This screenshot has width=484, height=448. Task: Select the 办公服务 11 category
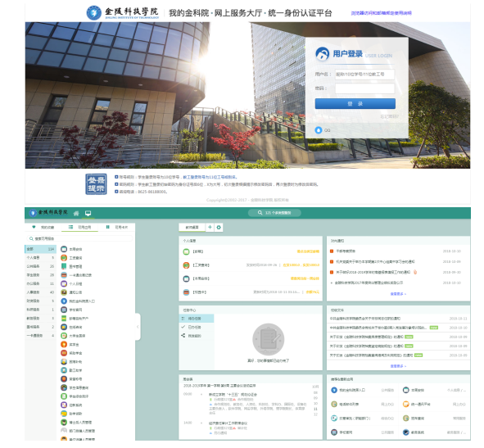point(40,283)
